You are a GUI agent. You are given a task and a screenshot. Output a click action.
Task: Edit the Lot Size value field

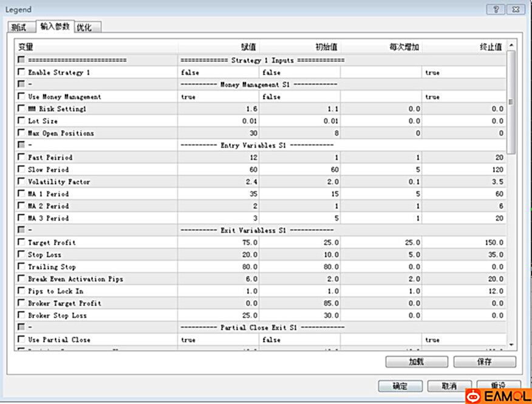219,121
